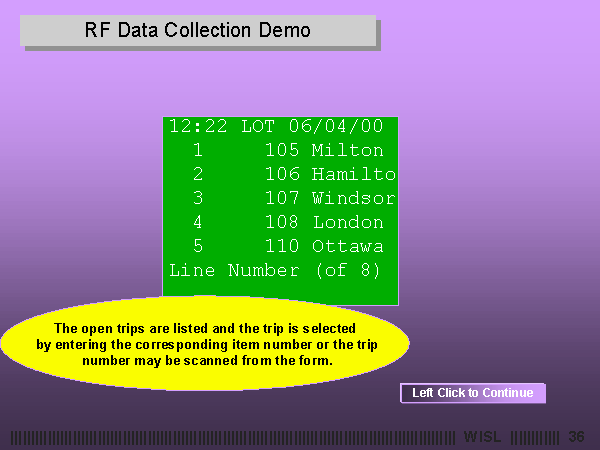Screen dimensions: 600x450
Task: Pick trip line 4 108 London
Action: 288,222
